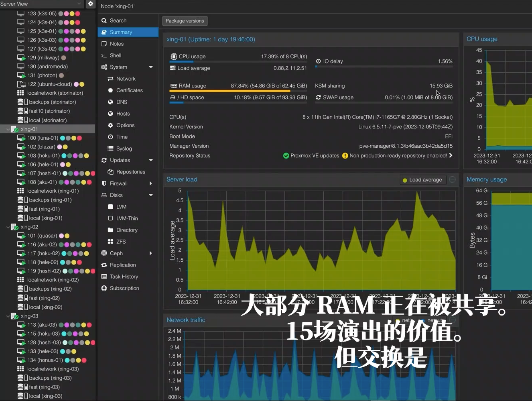Screen dimensions: 532x401
Task: Click the Subscription lifebuoy icon
Action: coord(104,288)
